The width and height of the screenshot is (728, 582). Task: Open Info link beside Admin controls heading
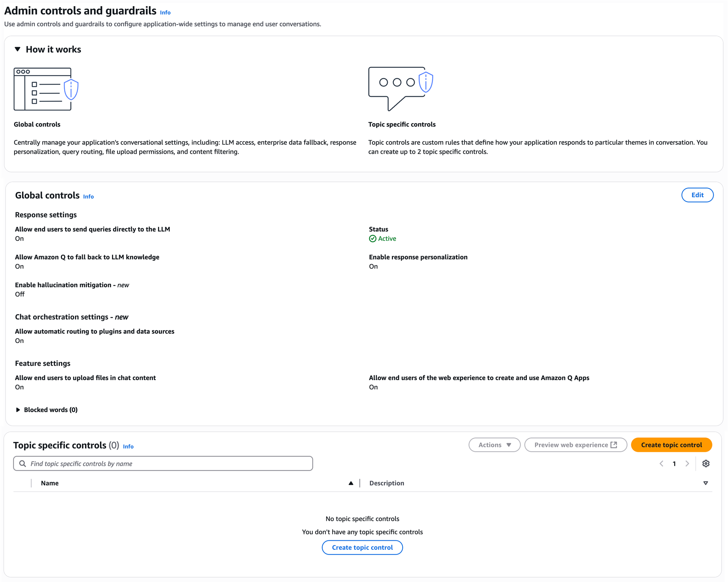[x=165, y=12]
